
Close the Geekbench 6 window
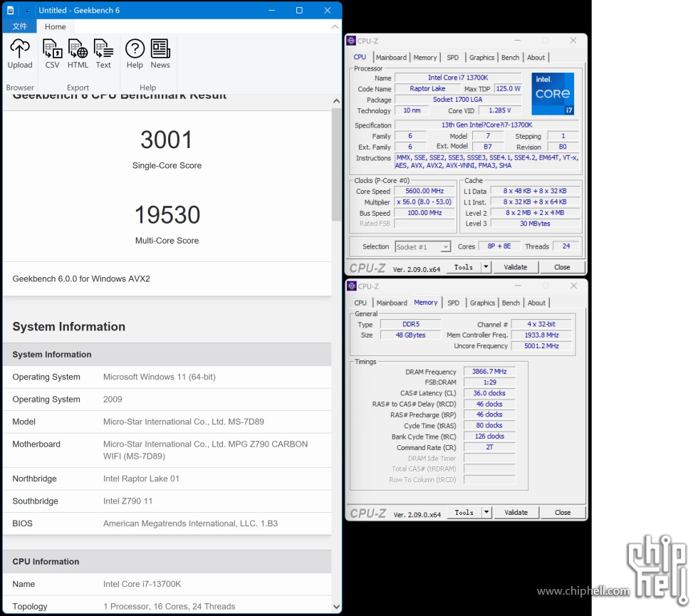[327, 10]
